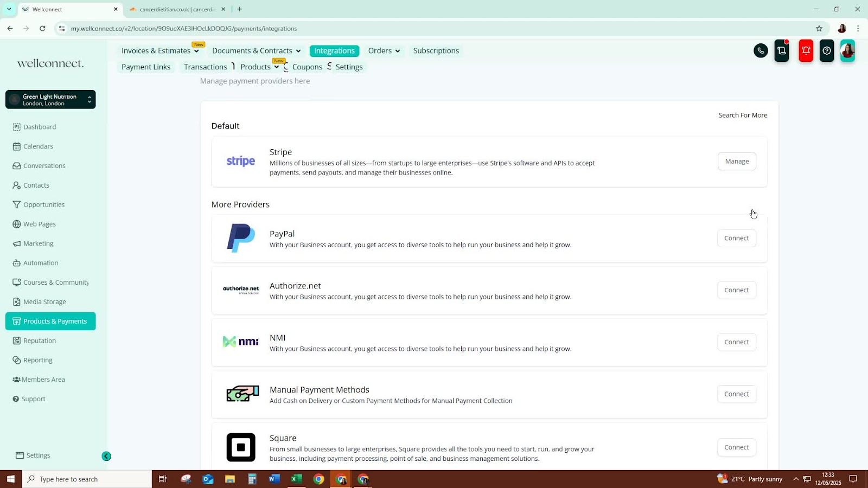
Task: Open the Payment Links tab
Action: coord(146,67)
